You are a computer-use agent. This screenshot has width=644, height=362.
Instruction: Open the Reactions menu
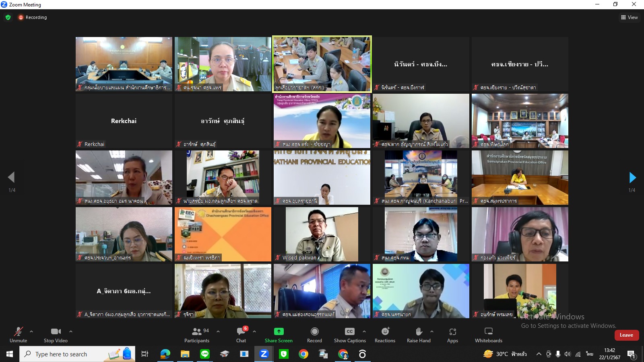(385, 335)
